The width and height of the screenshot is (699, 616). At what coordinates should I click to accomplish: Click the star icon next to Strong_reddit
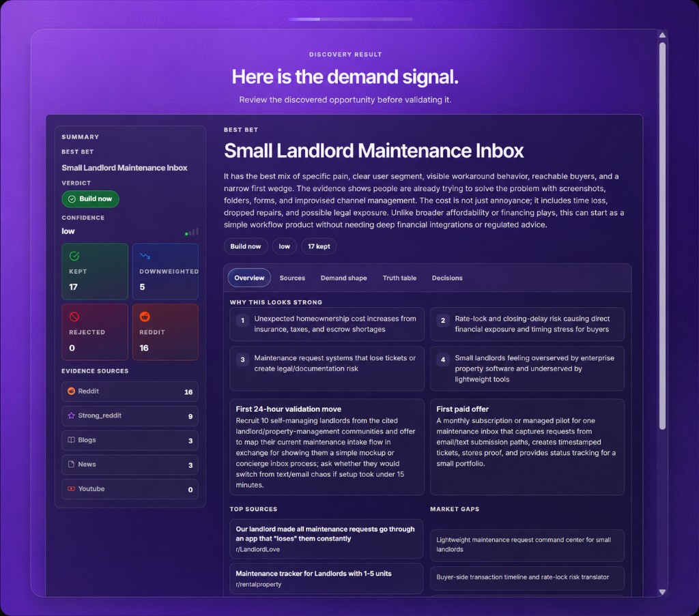[71, 415]
